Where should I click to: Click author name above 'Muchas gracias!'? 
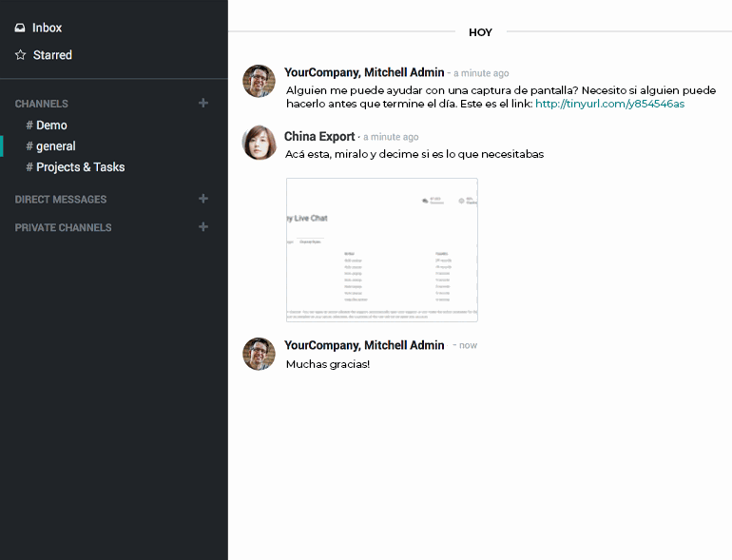364,345
